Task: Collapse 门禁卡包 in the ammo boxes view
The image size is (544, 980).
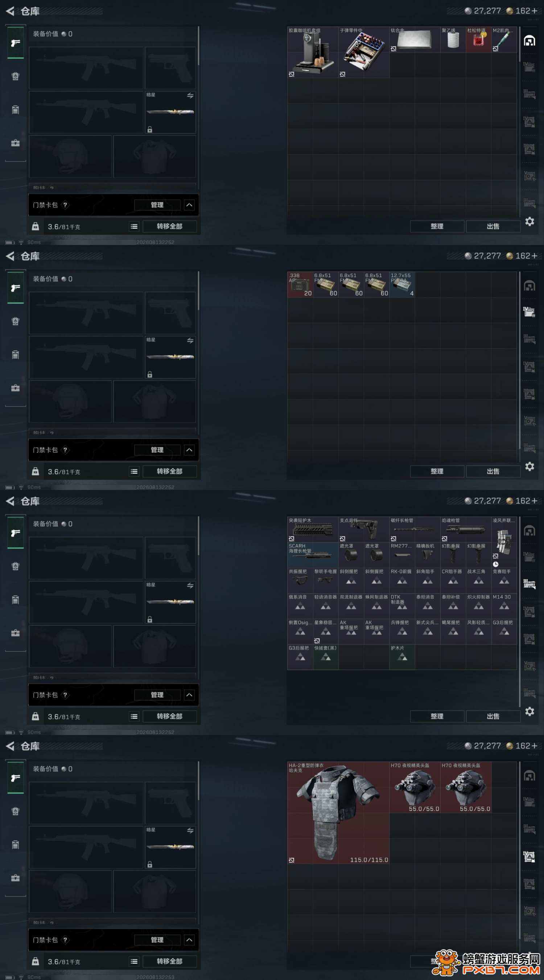Action: tap(189, 450)
